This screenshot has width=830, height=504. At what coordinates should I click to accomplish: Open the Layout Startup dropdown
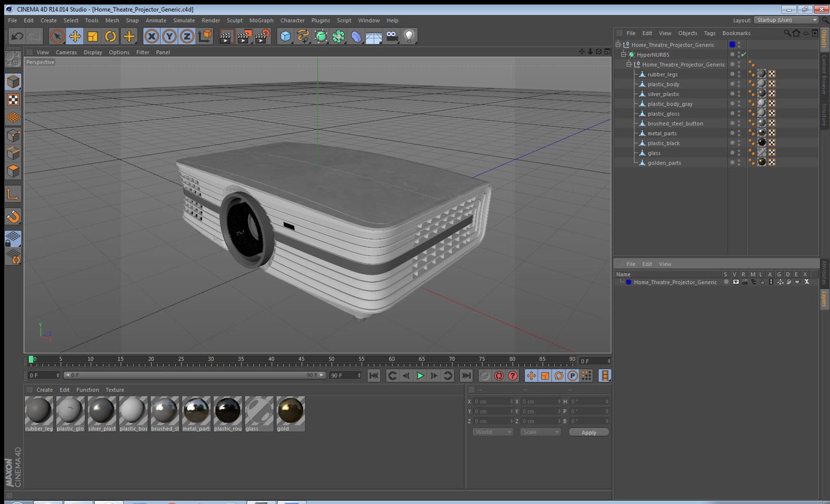coord(787,20)
